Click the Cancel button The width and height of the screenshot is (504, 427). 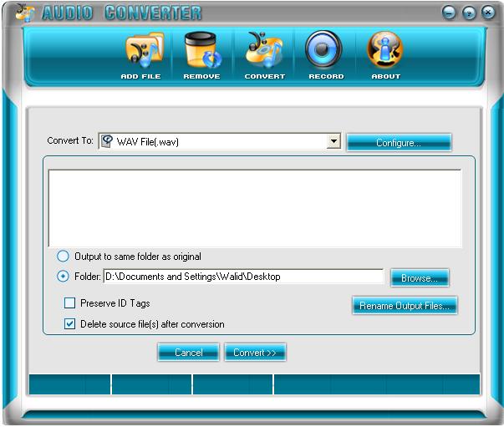point(188,353)
